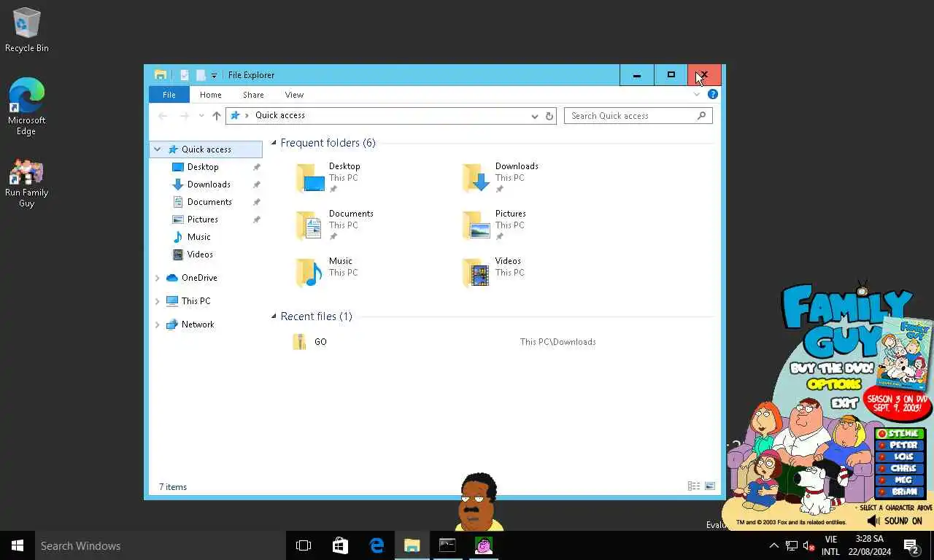Open Microsoft Store from the taskbar
Viewport: 934px width, 560px height.
[x=340, y=545]
